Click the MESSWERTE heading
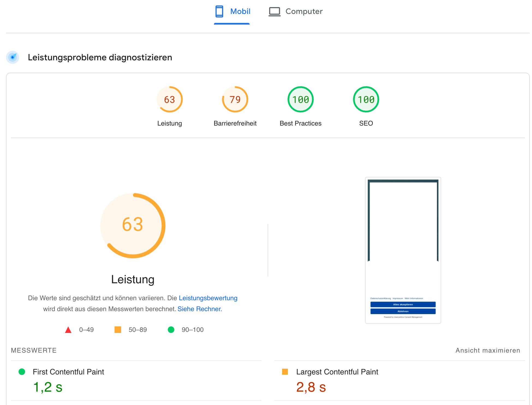The width and height of the screenshot is (532, 405). pos(34,350)
